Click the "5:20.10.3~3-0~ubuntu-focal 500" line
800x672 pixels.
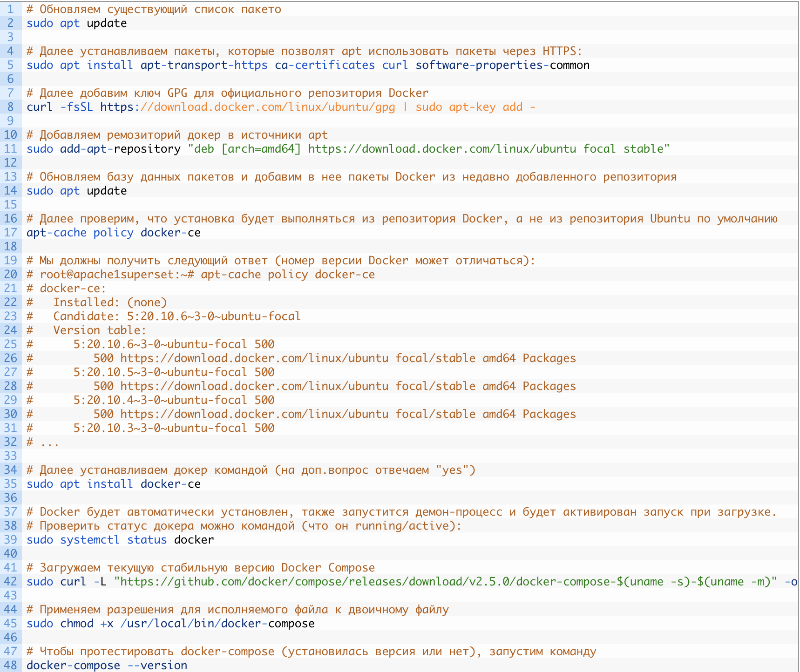(174, 428)
